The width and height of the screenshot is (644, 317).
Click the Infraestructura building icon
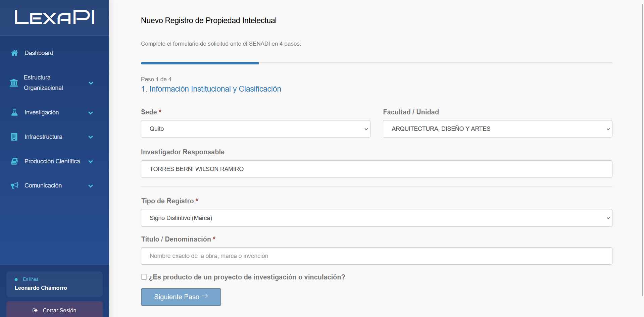(x=14, y=137)
